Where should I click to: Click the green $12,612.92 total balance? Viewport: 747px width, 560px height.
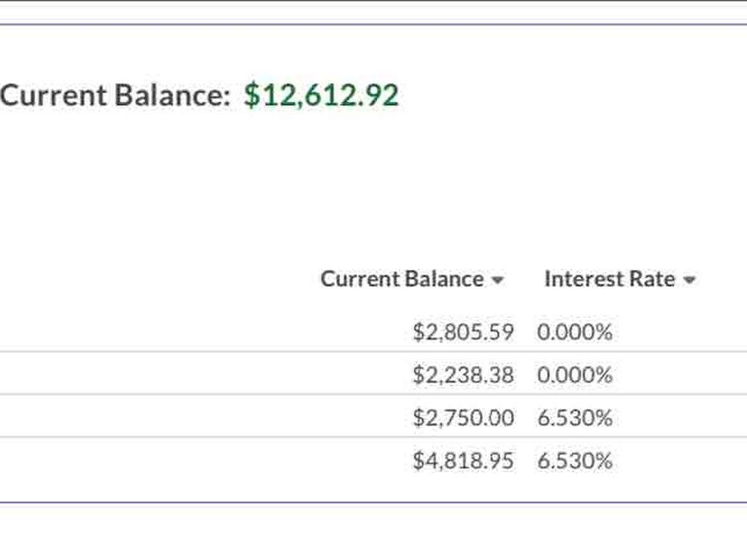pyautogui.click(x=321, y=96)
